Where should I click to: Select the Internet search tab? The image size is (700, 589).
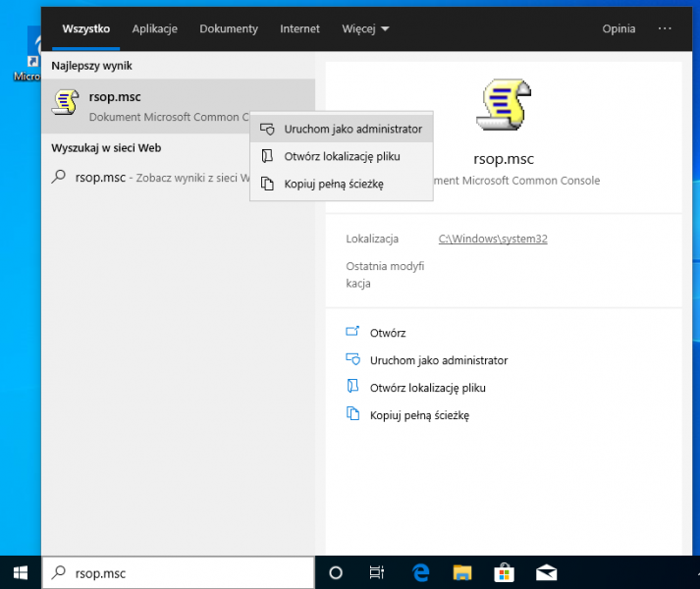point(299,29)
